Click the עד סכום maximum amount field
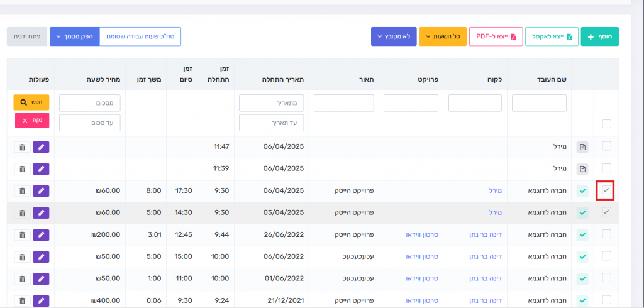644x308 pixels. (x=90, y=123)
